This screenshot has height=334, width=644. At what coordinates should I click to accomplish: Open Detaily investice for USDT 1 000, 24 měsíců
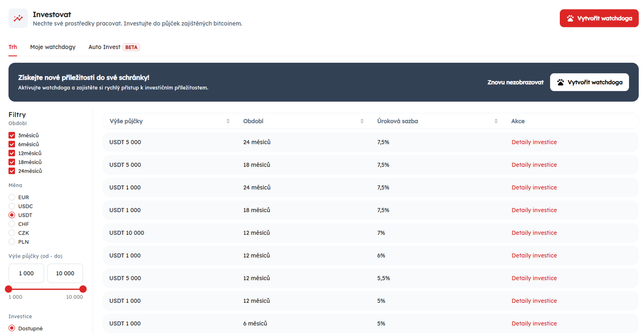(x=534, y=187)
